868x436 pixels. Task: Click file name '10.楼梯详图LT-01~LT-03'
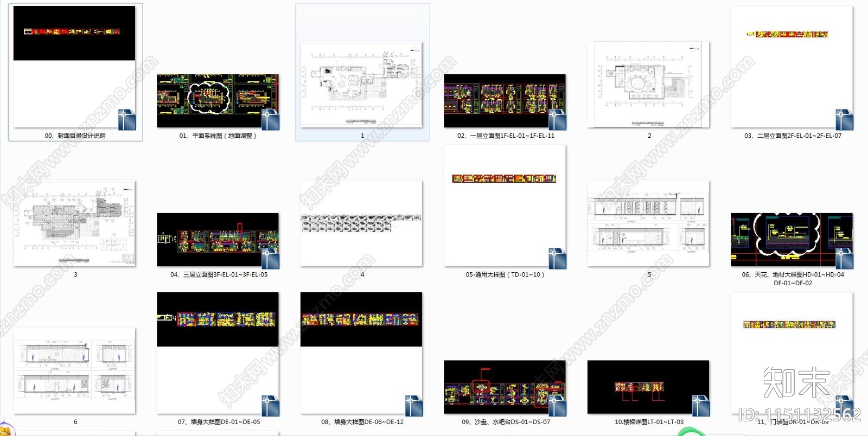tap(649, 421)
